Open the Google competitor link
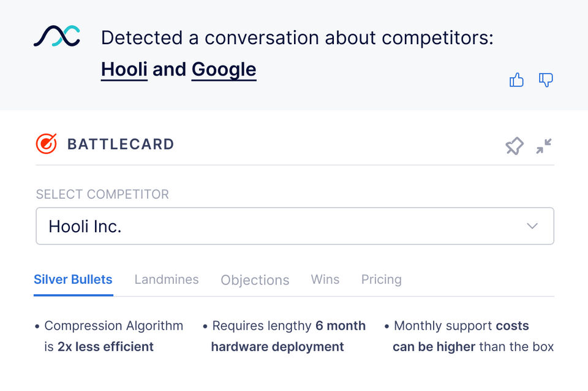 (x=224, y=69)
